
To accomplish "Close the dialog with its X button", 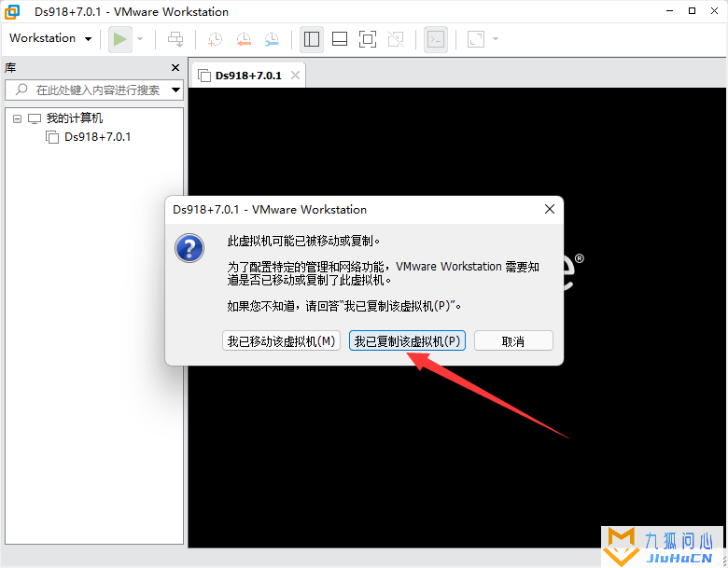I will 550,209.
